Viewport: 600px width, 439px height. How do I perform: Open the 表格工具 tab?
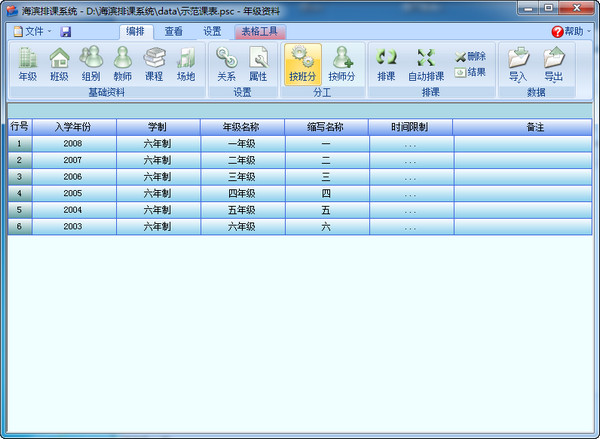(256, 32)
